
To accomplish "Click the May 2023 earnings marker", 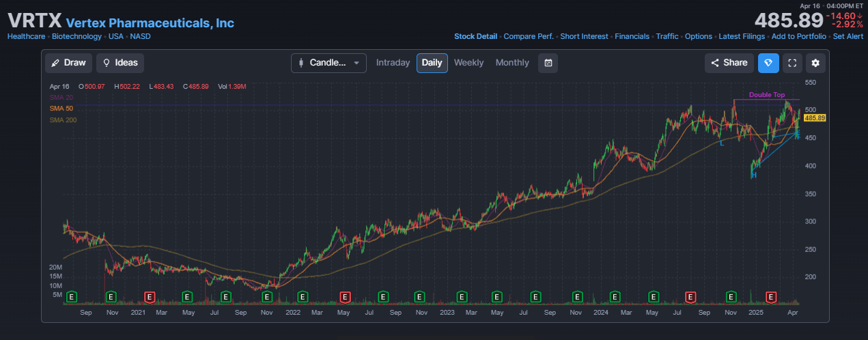I will 497,297.
